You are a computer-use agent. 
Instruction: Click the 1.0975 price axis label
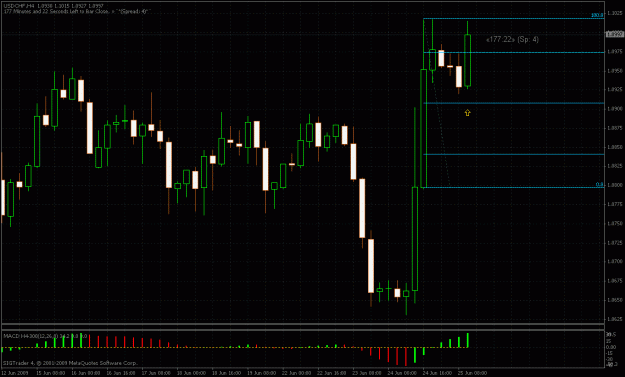coord(615,52)
